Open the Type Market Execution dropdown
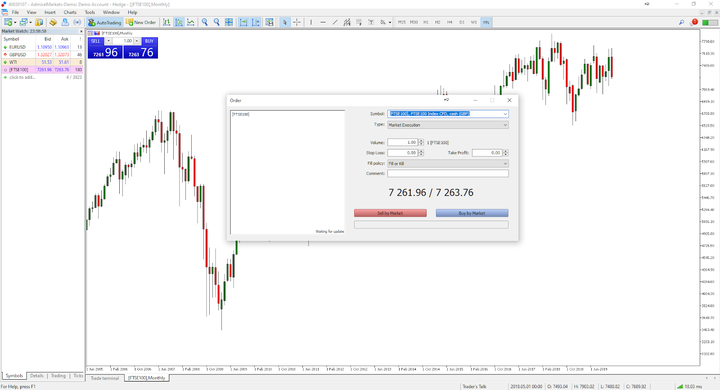Viewport: 720px width, 390px height. tap(448, 125)
